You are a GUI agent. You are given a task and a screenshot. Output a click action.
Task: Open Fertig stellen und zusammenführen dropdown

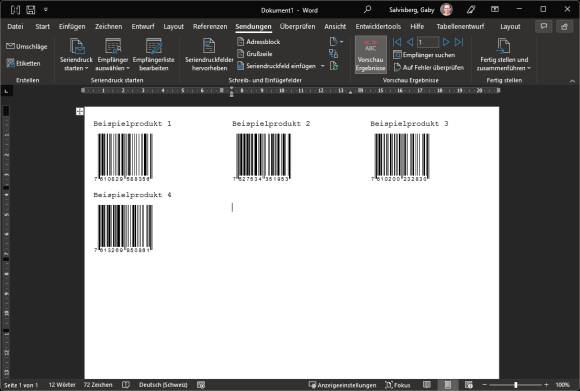[x=504, y=55]
